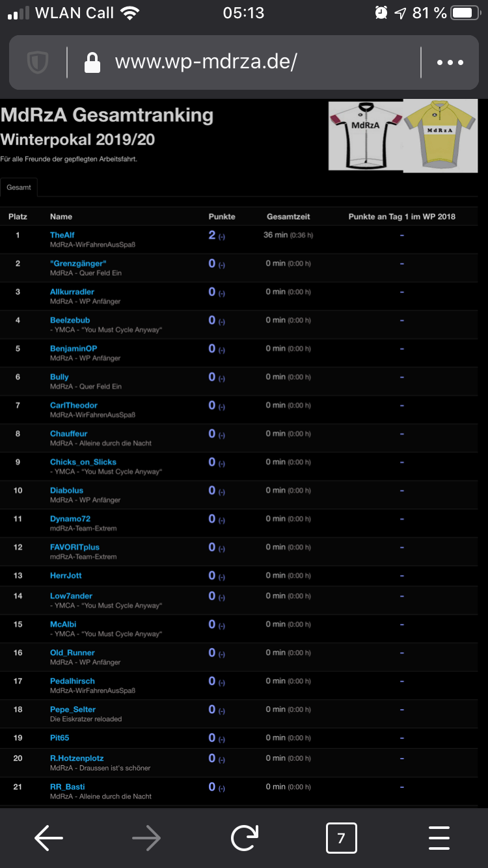This screenshot has width=488, height=868.
Task: Navigate back using the back arrow
Action: click(x=49, y=838)
